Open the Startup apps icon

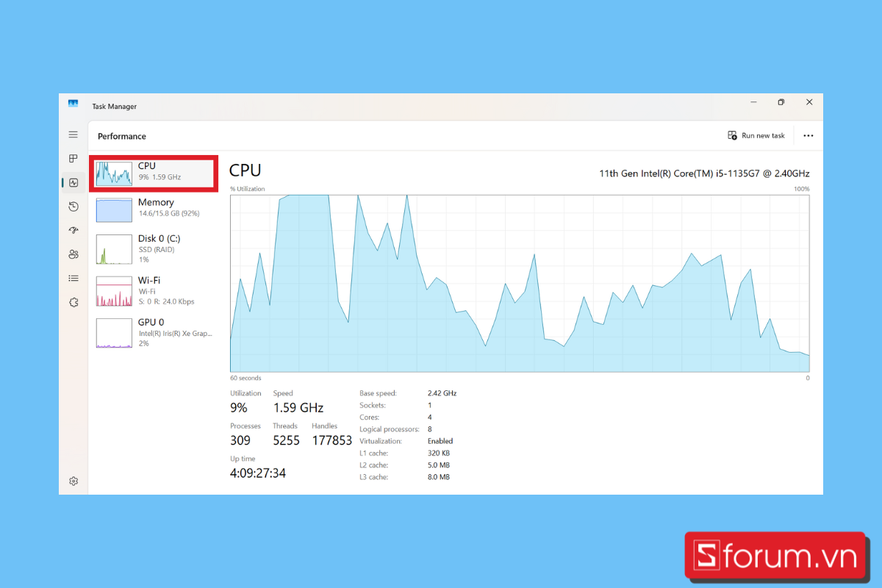pos(73,230)
